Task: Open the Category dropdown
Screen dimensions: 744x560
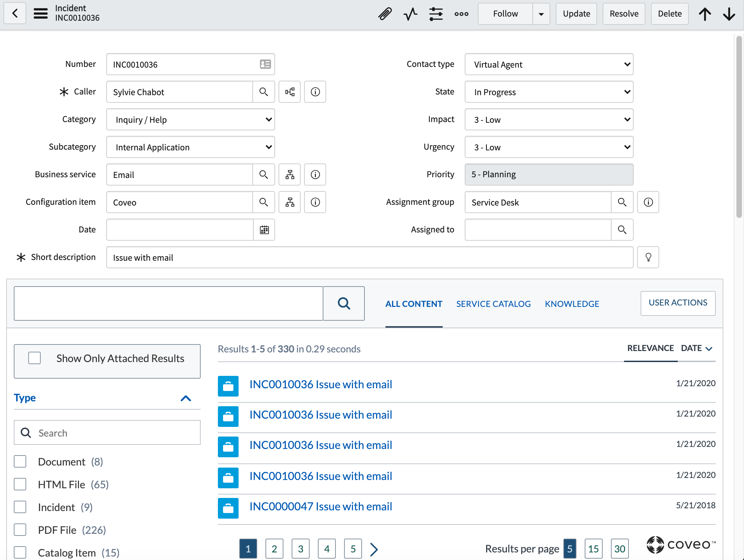Action: click(x=190, y=119)
